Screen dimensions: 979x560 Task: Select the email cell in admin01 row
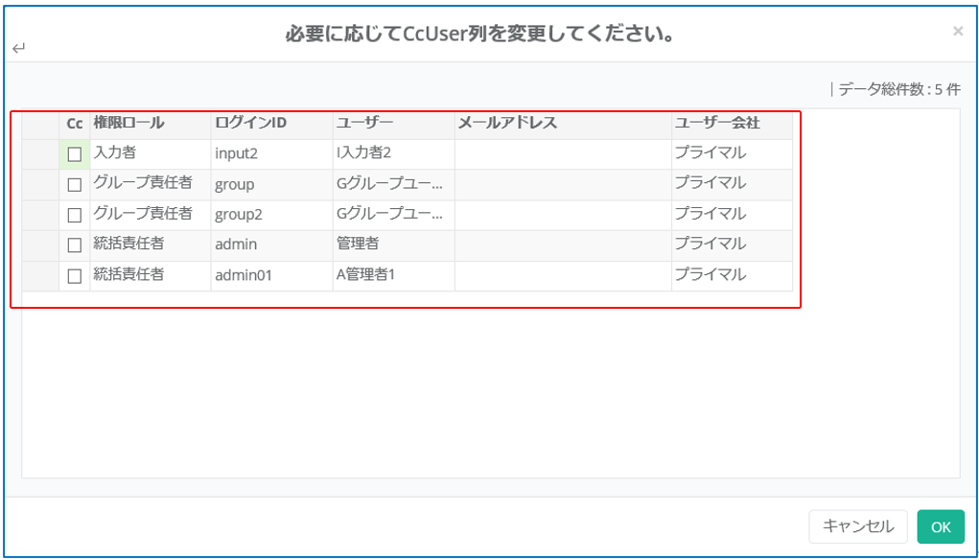coord(563,276)
